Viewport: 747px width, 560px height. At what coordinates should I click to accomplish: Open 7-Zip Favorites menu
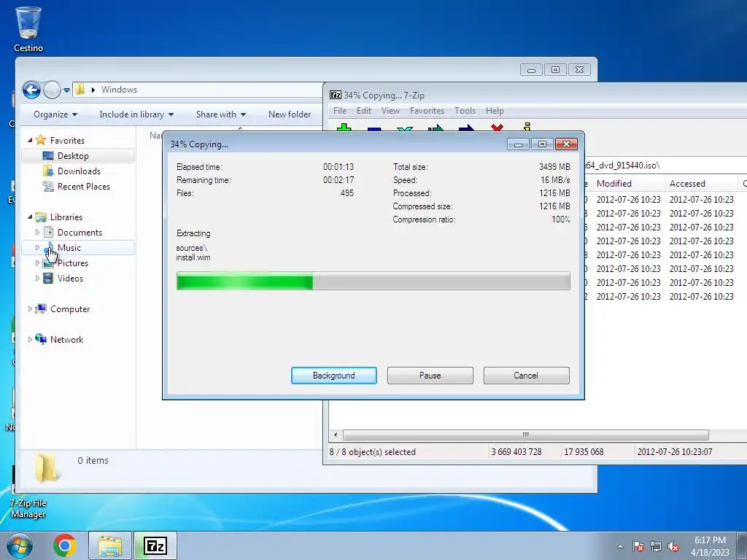pyautogui.click(x=427, y=111)
